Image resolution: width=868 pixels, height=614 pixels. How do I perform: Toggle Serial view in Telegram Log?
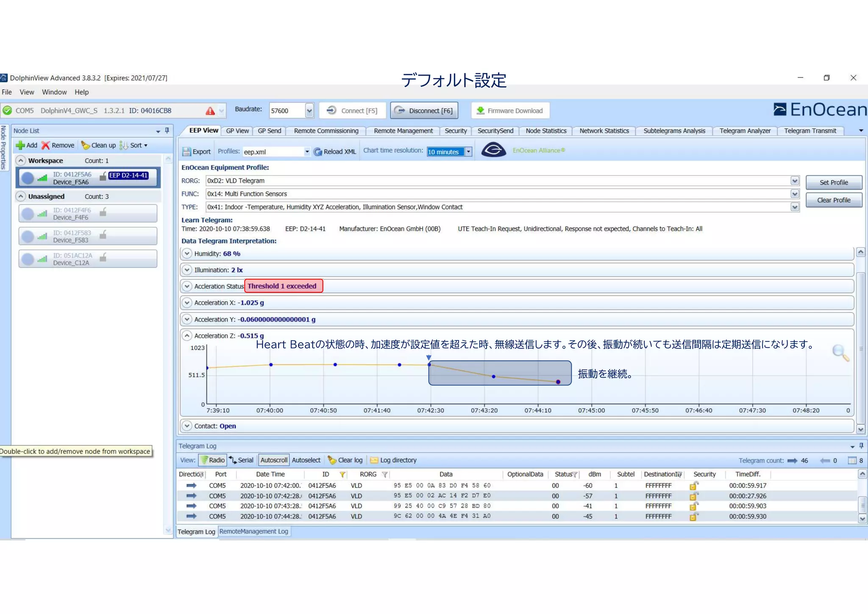(241, 460)
